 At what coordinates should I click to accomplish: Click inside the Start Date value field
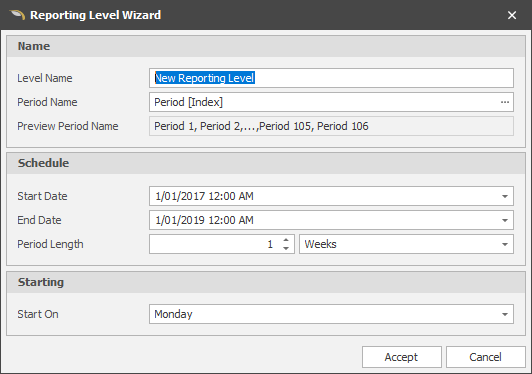[323, 196]
